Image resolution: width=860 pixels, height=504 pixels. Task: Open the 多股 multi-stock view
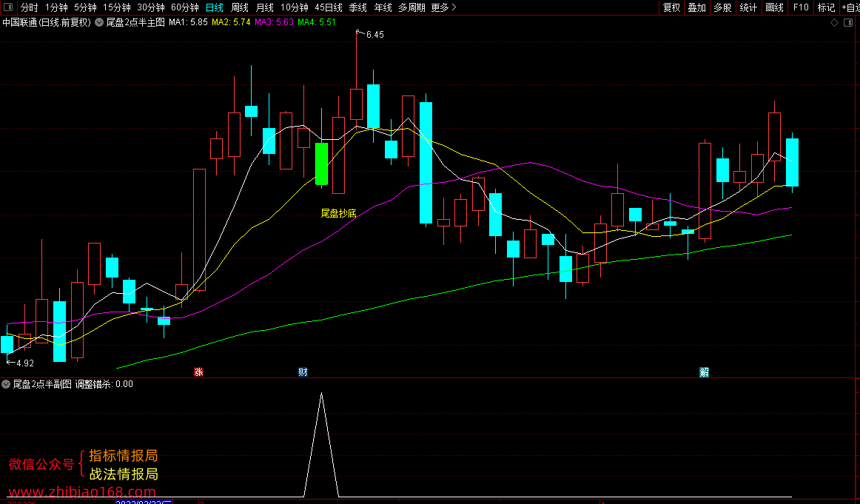pos(722,7)
